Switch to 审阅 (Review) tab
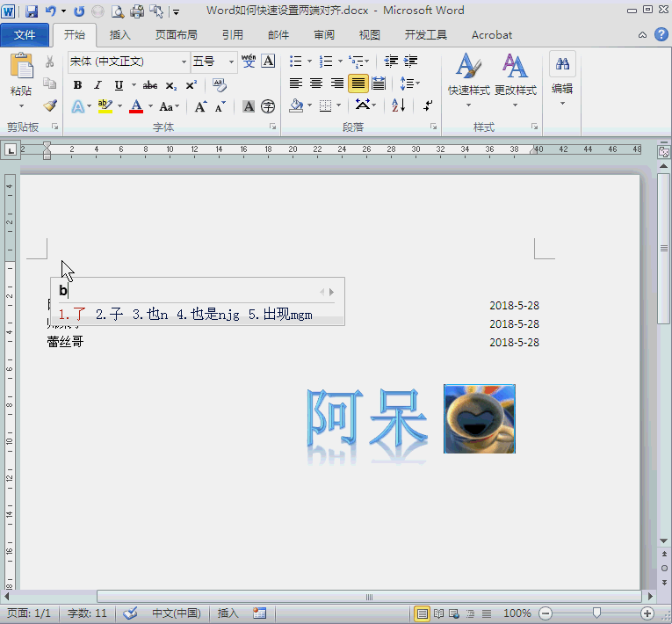The height and width of the screenshot is (624, 672). [x=324, y=35]
